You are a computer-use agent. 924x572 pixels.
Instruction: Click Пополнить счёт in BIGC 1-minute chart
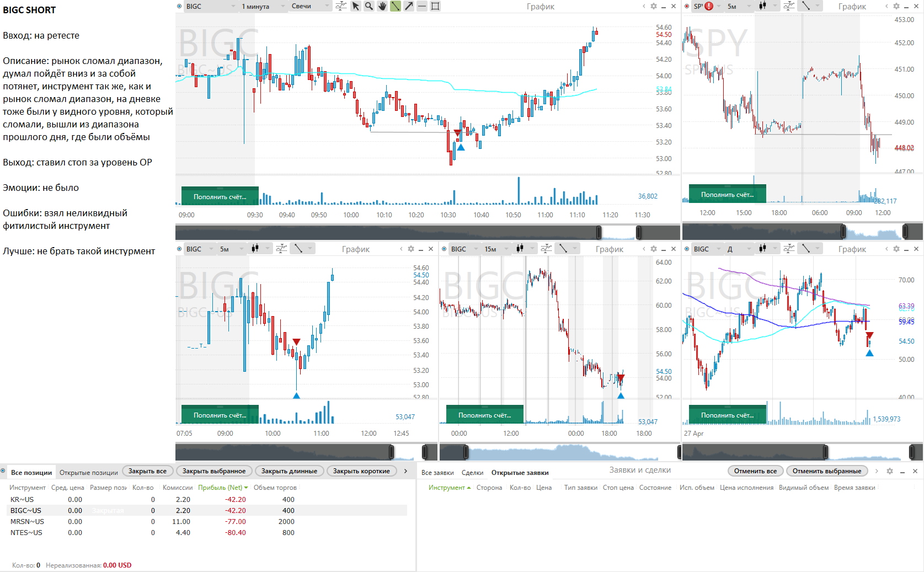tap(220, 196)
